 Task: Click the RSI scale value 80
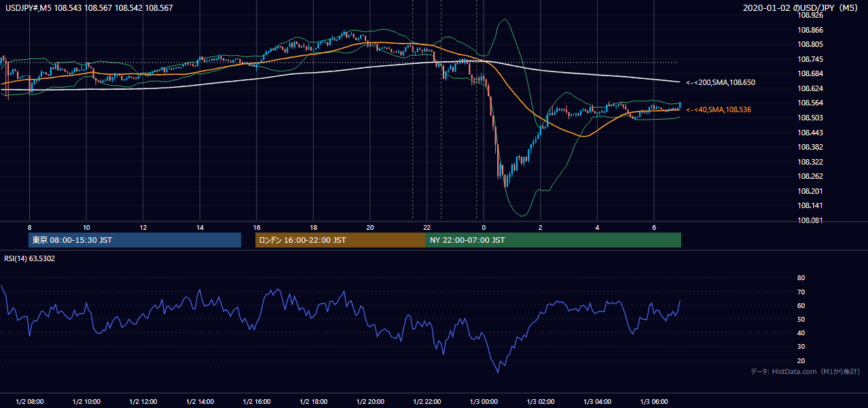(801, 278)
